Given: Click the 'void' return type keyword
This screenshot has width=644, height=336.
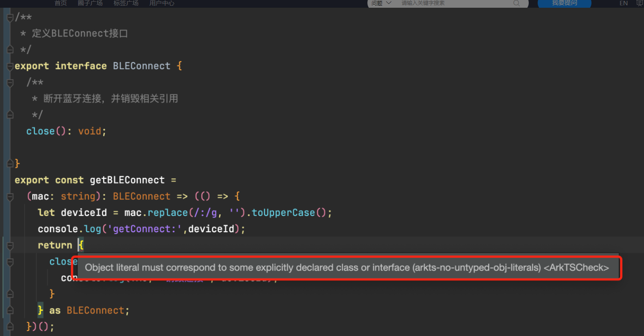Looking at the screenshot, I should 90,131.
